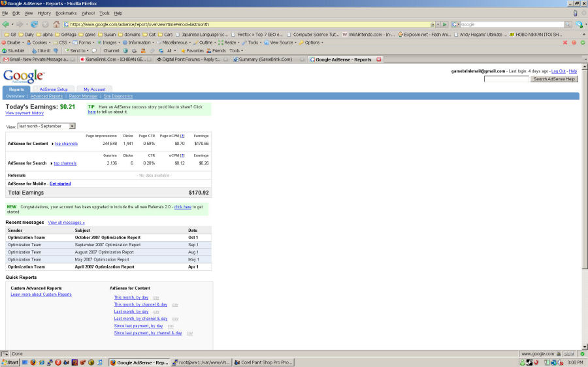The image size is (588, 367).
Task: Click the Windows Start button
Action: pyautogui.click(x=10, y=362)
